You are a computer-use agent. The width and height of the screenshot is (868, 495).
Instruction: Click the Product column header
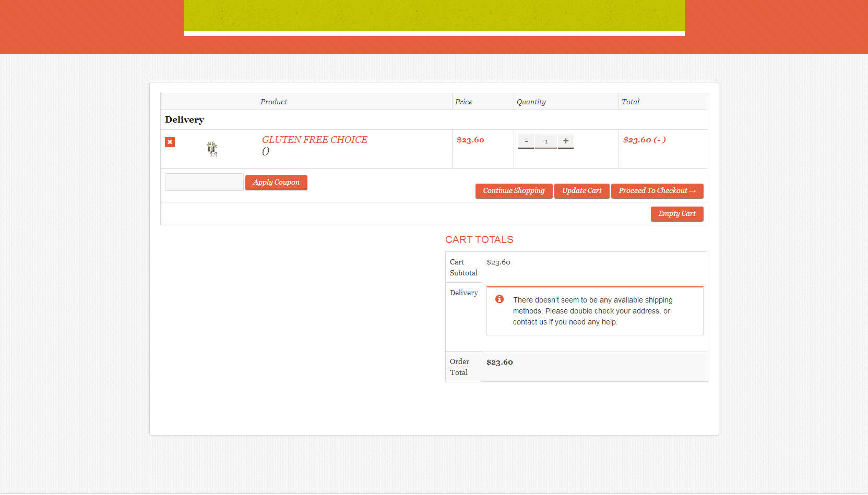click(274, 102)
